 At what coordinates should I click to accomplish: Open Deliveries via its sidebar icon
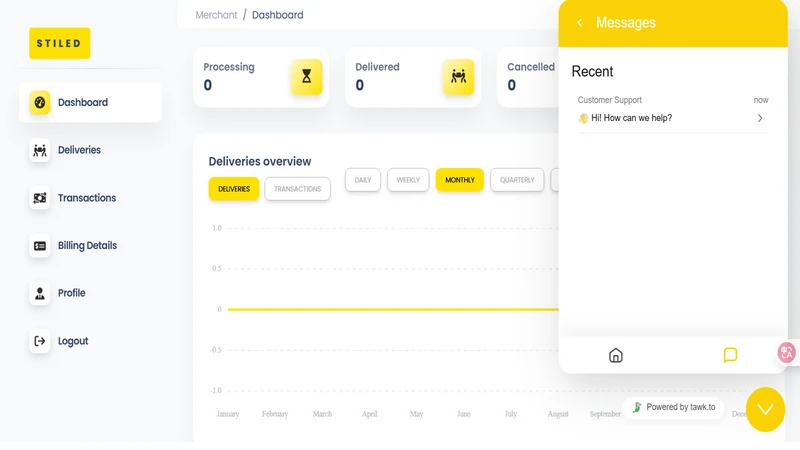[x=39, y=151]
